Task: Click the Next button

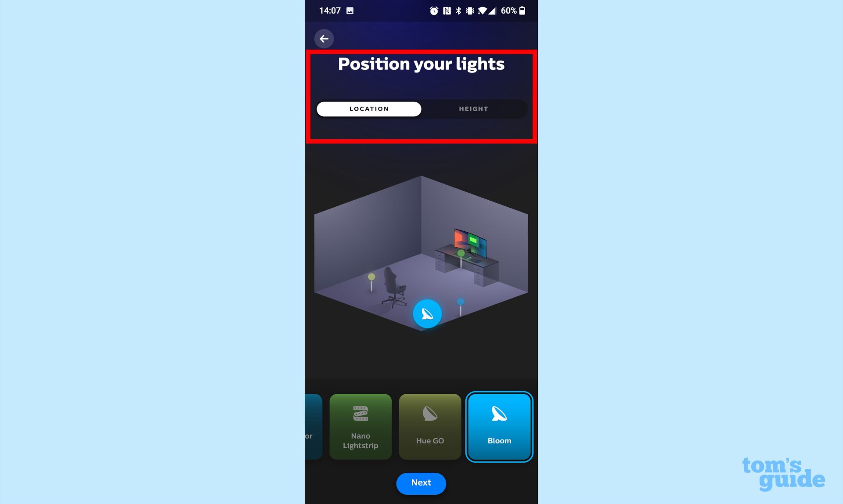Action: 421,482
